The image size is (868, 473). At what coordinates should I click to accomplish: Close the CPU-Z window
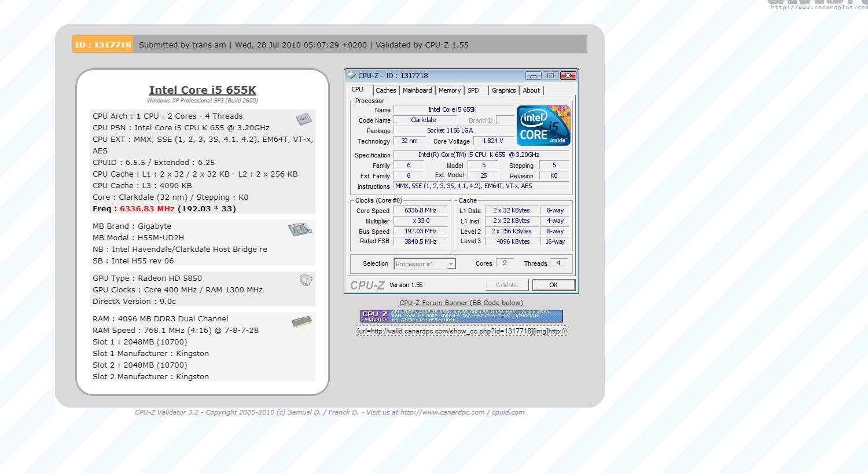[x=568, y=75]
